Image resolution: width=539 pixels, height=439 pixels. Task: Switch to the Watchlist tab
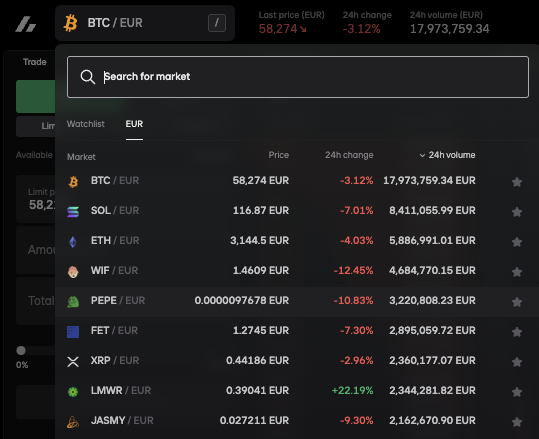pyautogui.click(x=86, y=124)
